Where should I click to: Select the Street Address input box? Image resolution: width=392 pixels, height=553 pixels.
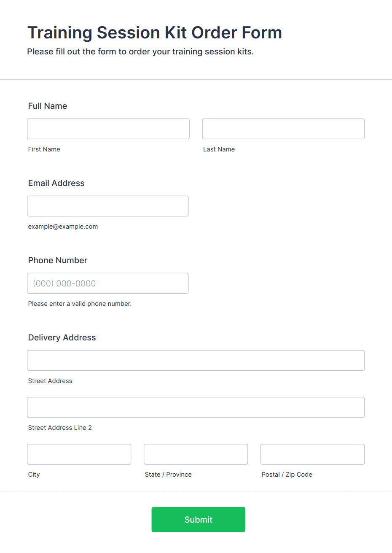click(x=196, y=360)
